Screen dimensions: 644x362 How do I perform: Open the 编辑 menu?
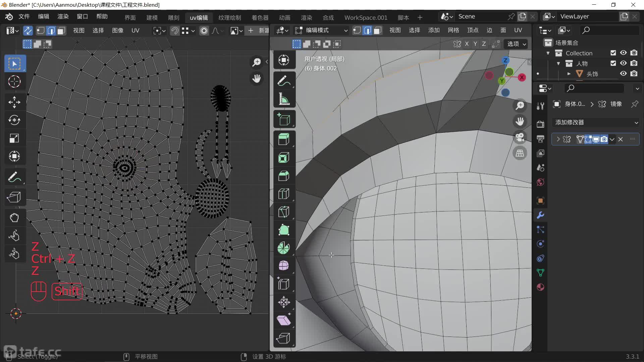[44, 16]
